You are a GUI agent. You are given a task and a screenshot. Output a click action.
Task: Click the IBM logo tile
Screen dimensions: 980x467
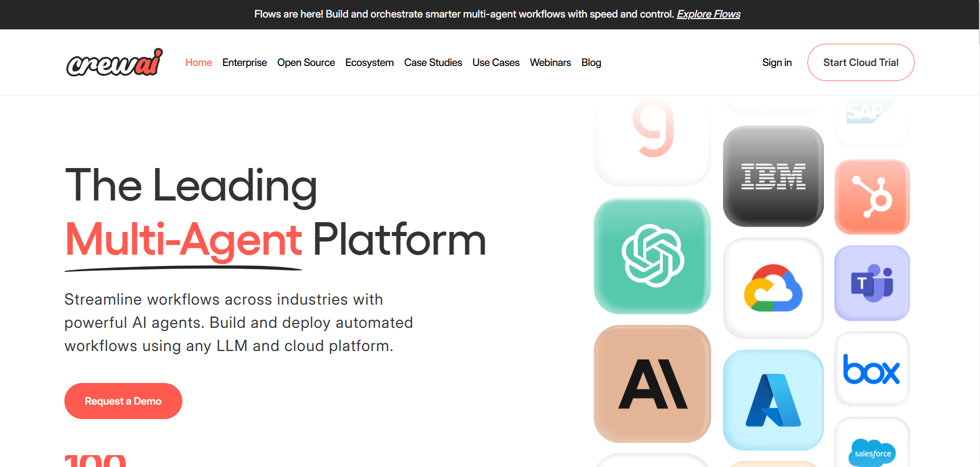coord(773,176)
